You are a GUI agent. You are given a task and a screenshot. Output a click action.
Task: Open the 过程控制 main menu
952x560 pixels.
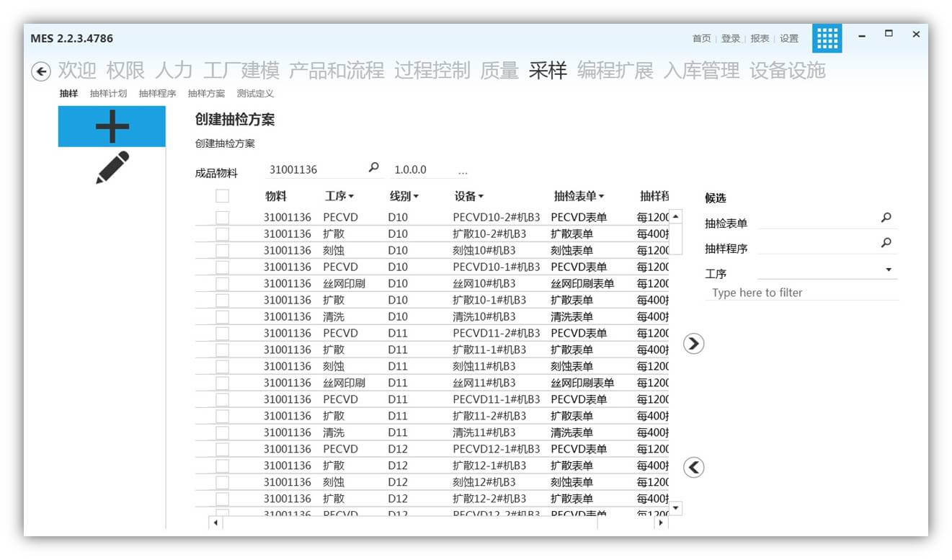432,71
